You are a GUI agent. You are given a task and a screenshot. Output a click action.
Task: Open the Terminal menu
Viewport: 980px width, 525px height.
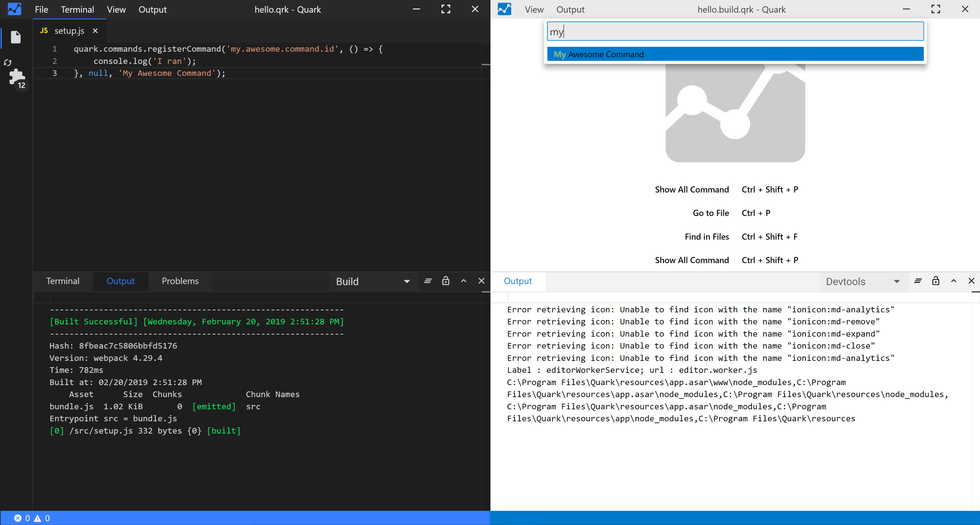pos(78,10)
